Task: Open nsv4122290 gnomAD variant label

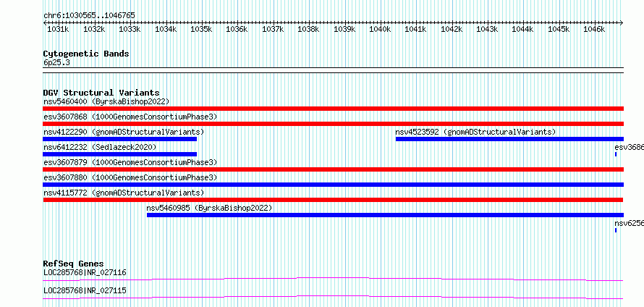Action: point(124,132)
